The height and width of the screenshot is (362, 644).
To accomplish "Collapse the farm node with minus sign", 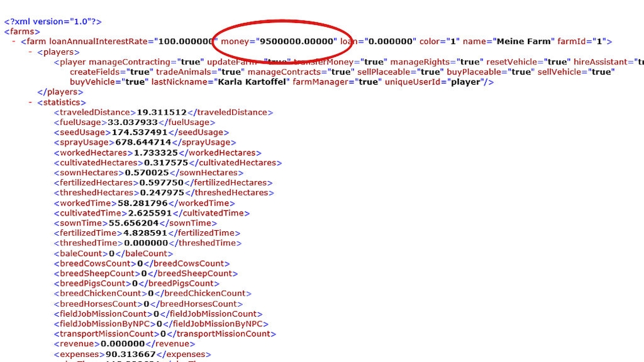I will (14, 41).
